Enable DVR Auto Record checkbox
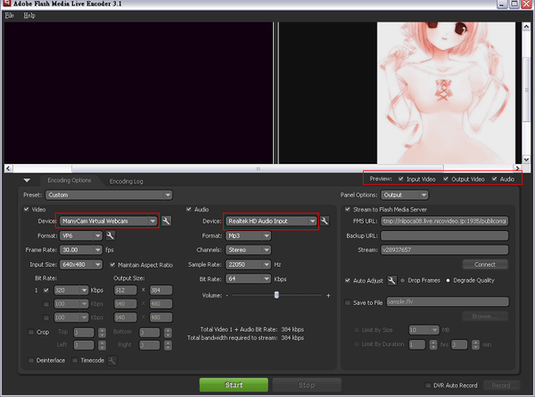The width and height of the screenshot is (535, 397). pos(428,385)
